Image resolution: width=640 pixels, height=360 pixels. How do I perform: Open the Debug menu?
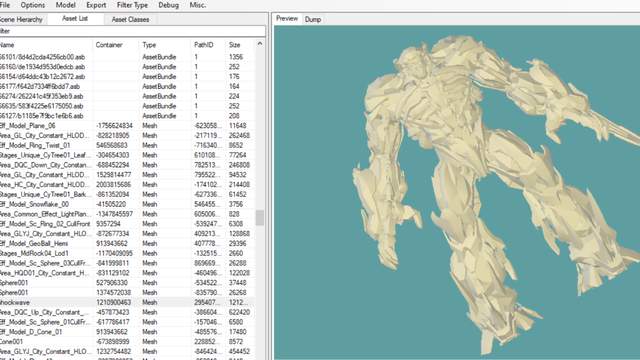(x=168, y=5)
